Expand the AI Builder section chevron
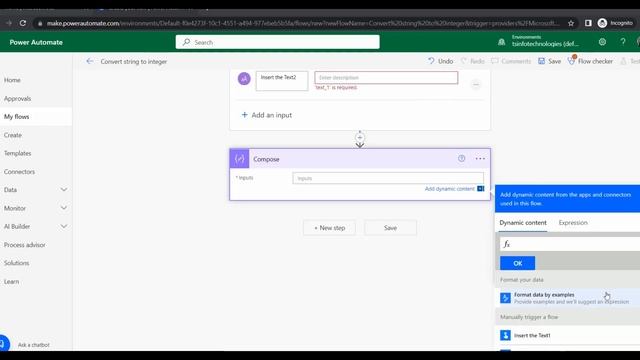Image resolution: width=640 pixels, height=360 pixels. tap(64, 227)
